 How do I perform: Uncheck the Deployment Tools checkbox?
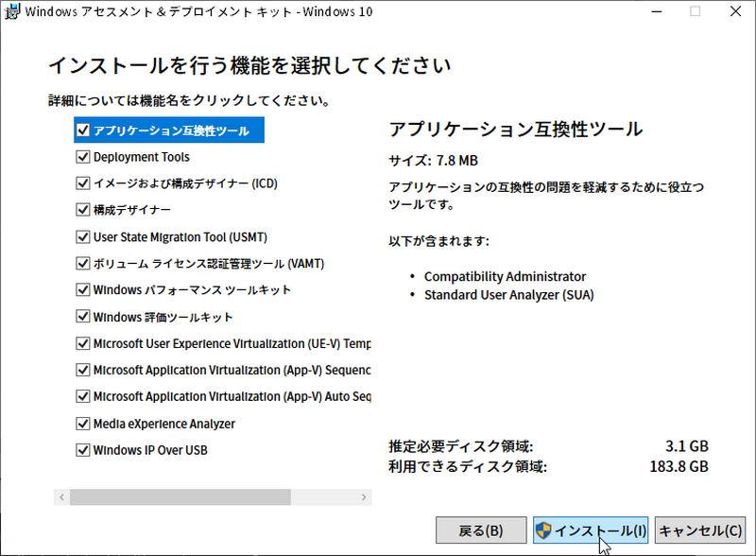[83, 157]
